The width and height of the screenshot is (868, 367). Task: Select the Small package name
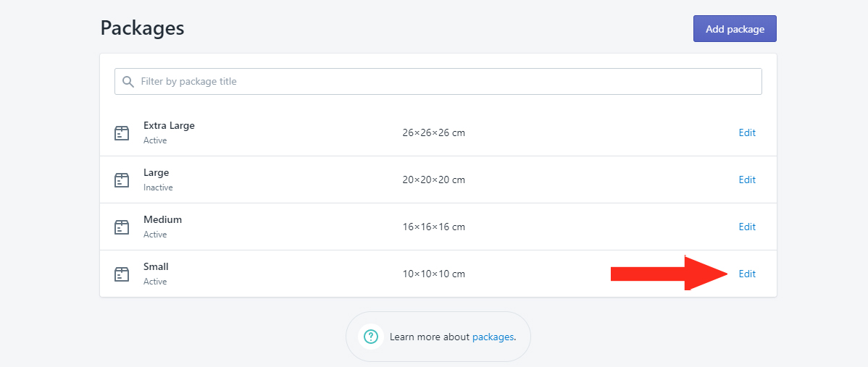(156, 266)
